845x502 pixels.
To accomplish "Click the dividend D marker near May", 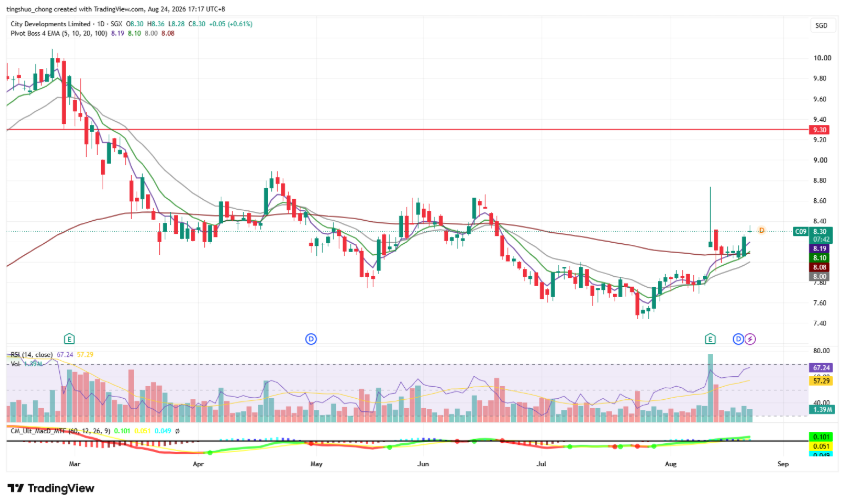I will [311, 339].
